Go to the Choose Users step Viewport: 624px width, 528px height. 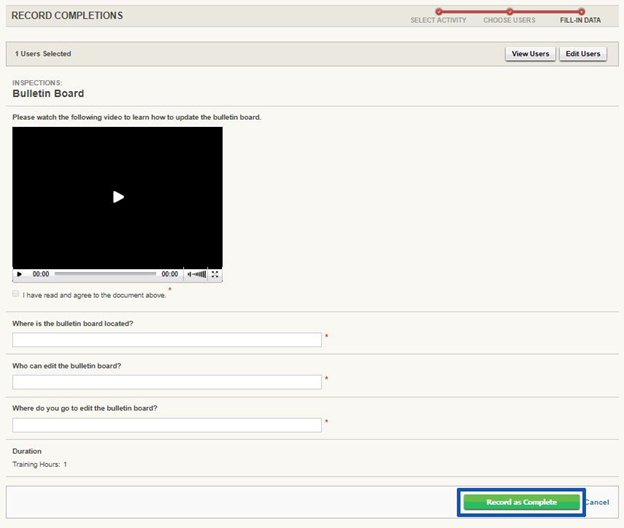509,20
